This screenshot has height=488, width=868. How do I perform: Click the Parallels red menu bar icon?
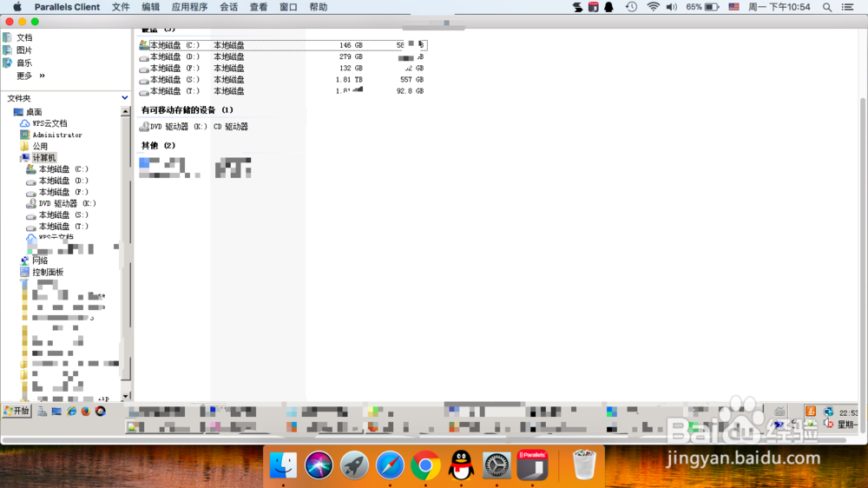593,7
